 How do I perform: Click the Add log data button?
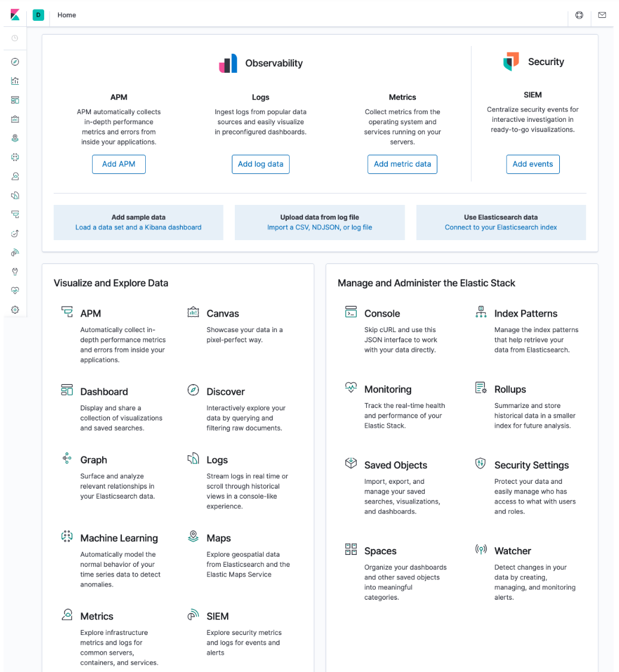(261, 164)
